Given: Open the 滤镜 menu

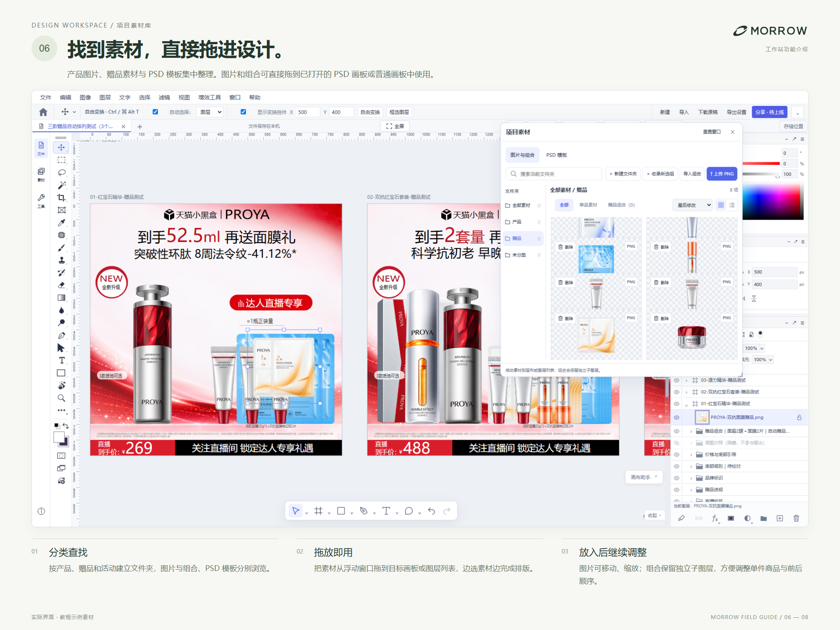Looking at the screenshot, I should [x=164, y=97].
